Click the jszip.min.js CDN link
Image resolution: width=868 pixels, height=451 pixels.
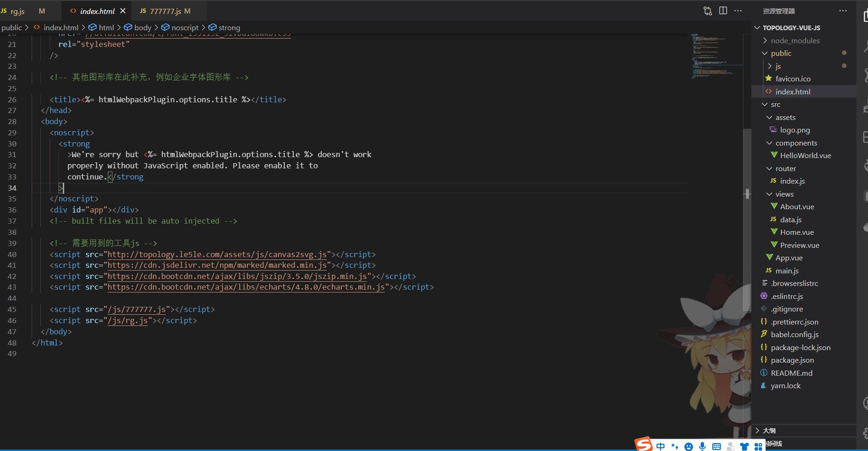pos(237,276)
